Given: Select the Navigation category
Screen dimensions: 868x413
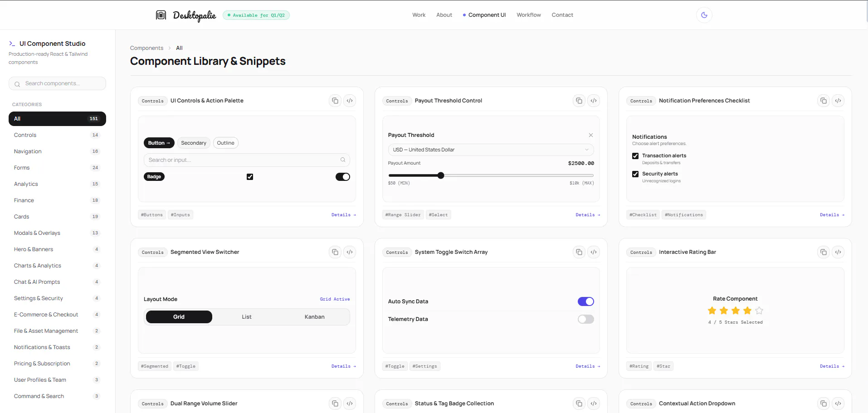Looking at the screenshot, I should pos(57,151).
